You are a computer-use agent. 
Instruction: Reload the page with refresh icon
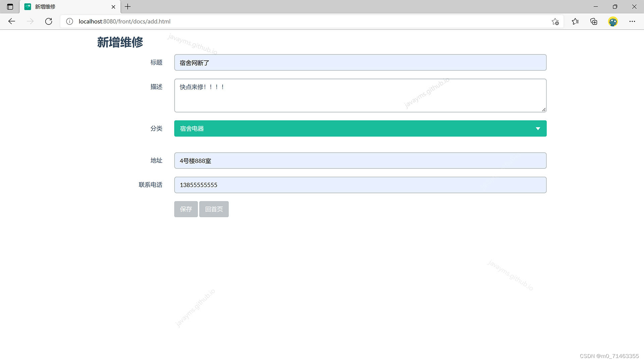[x=49, y=21]
